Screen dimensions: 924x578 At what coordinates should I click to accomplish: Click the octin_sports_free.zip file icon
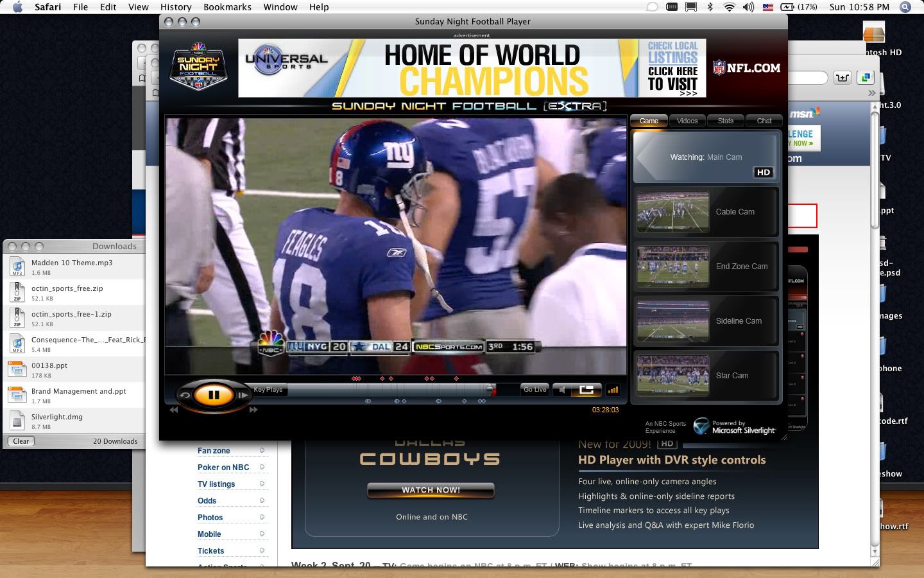(x=17, y=292)
